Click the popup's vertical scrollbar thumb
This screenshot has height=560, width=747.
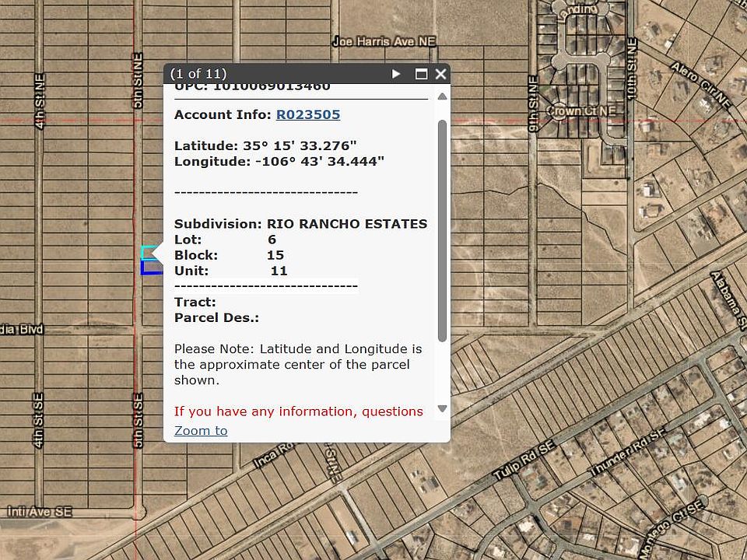click(x=442, y=229)
